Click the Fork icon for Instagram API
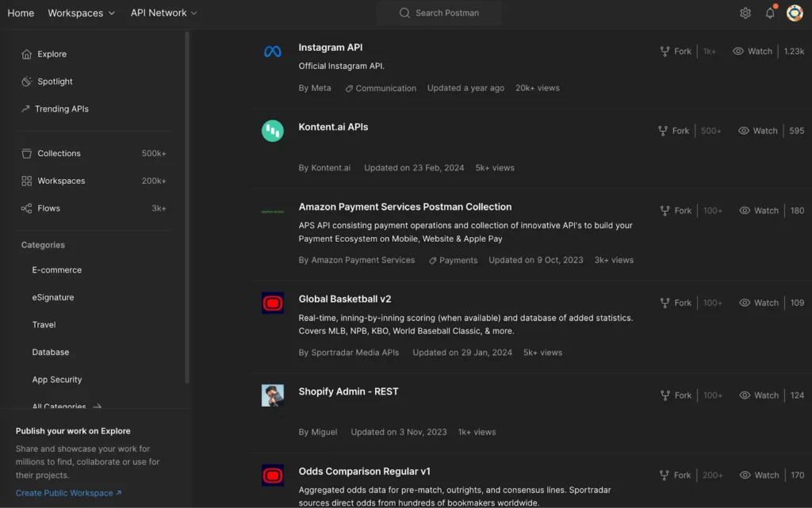The height and width of the screenshot is (508, 812). tap(665, 52)
